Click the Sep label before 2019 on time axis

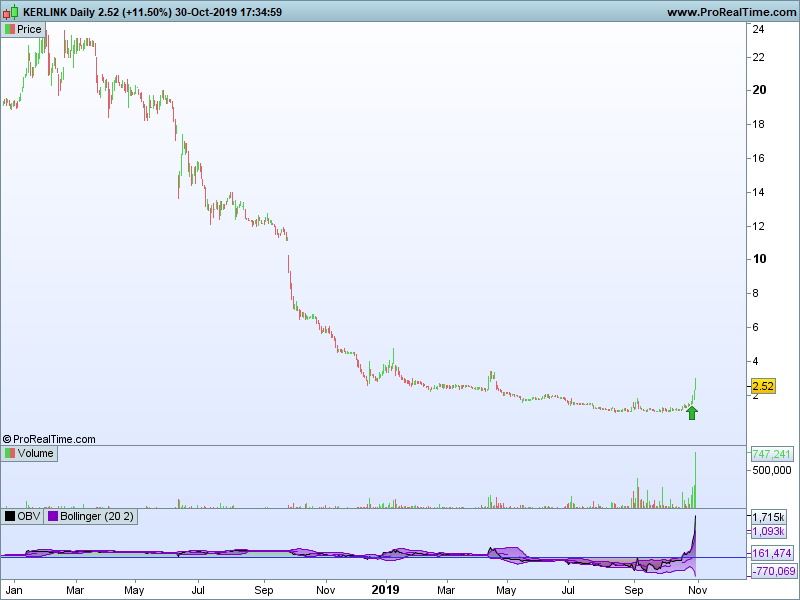click(264, 590)
